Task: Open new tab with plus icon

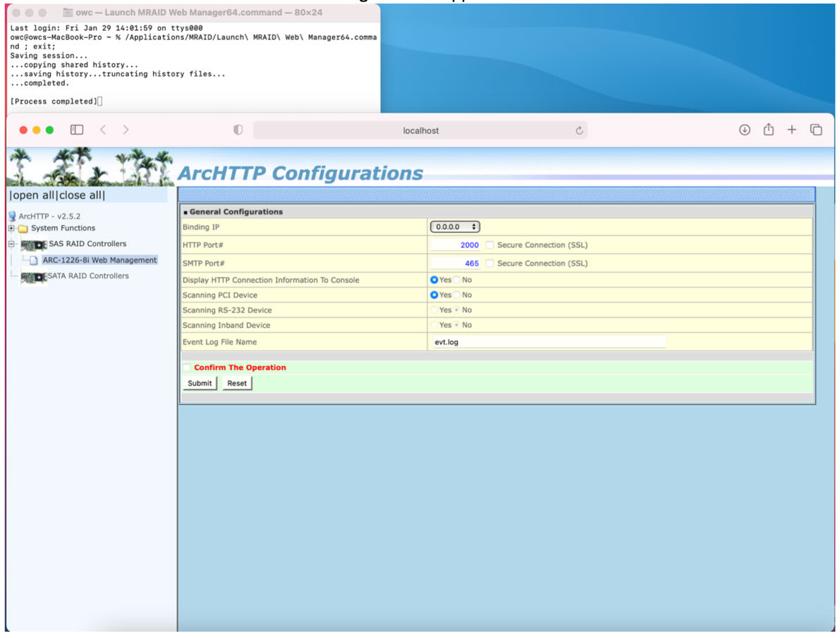Action: (792, 130)
